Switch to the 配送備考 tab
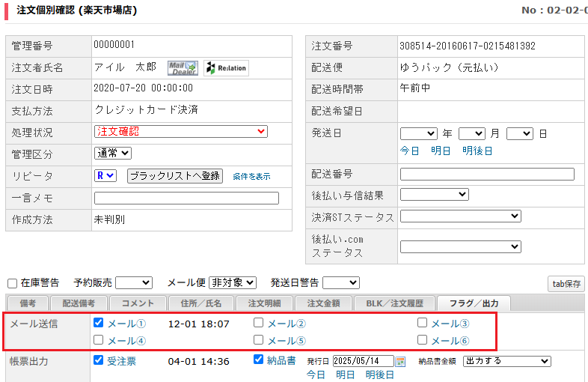588x382 pixels. pyautogui.click(x=79, y=303)
